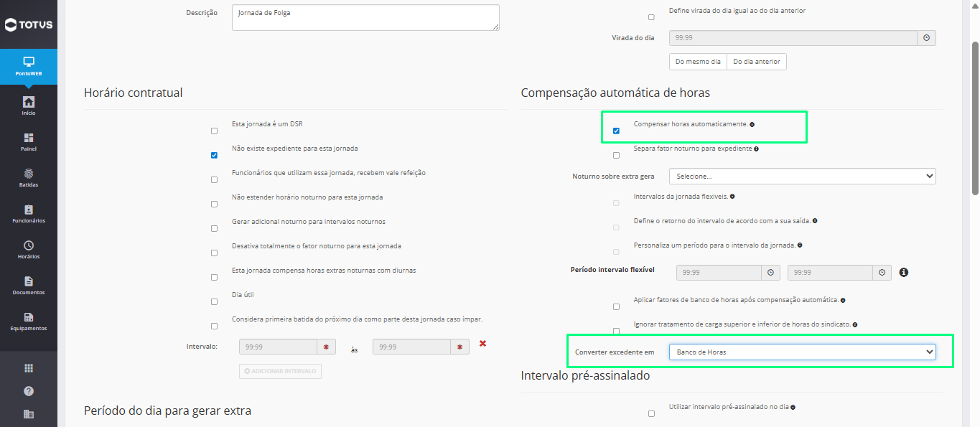This screenshot has height=427, width=980.
Task: Open Horários clock icon in sidebar
Action: tap(29, 245)
